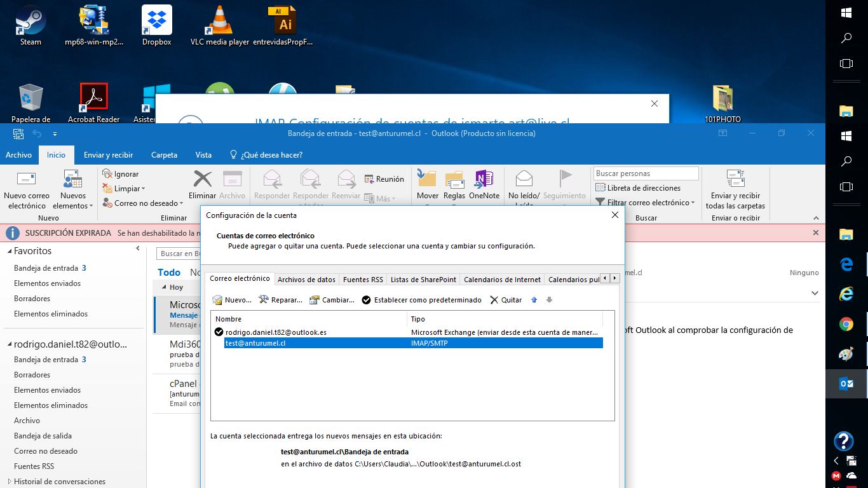Open the Calendarios de Internet tab
Viewport: 868px width, 488px height.
(502, 280)
